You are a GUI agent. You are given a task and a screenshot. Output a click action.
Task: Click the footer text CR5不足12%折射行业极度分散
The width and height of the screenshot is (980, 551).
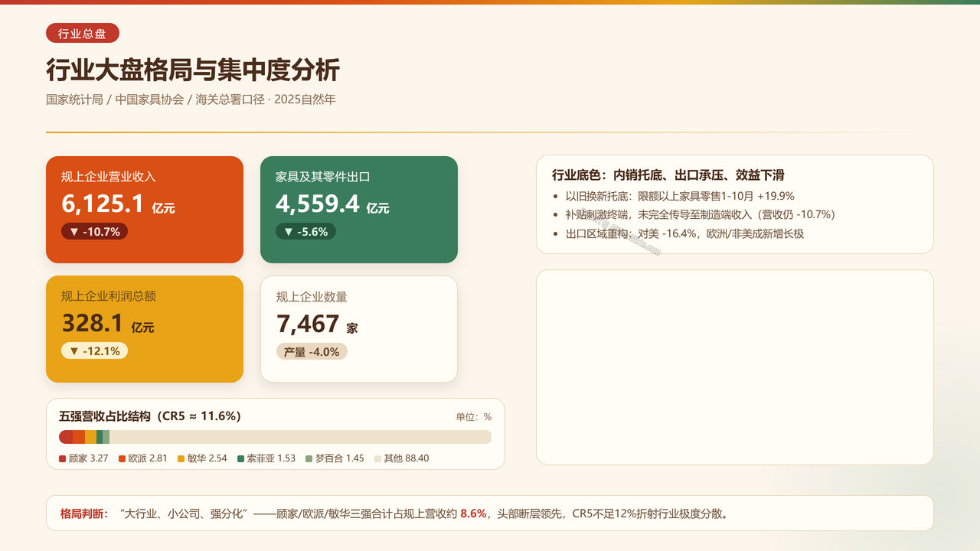(649, 514)
